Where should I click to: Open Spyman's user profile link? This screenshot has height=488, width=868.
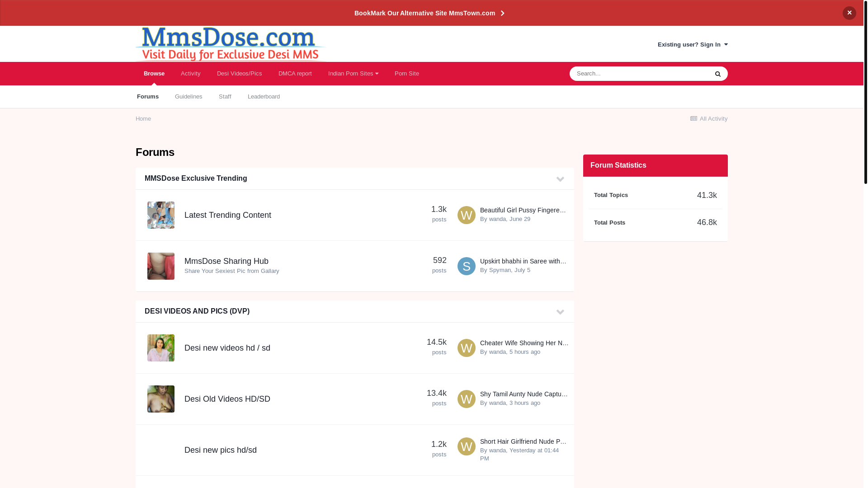coord(500,270)
